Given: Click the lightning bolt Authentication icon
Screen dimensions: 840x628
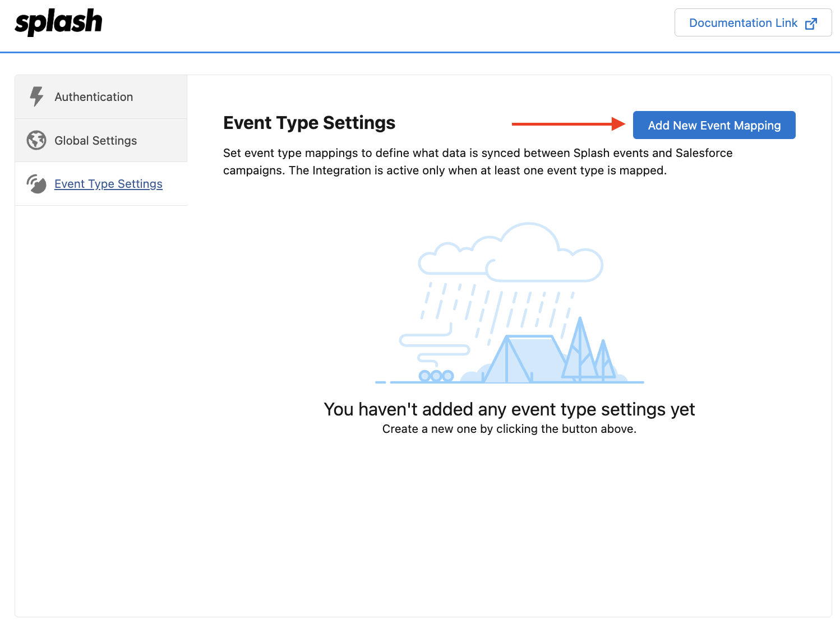Looking at the screenshot, I should [36, 96].
